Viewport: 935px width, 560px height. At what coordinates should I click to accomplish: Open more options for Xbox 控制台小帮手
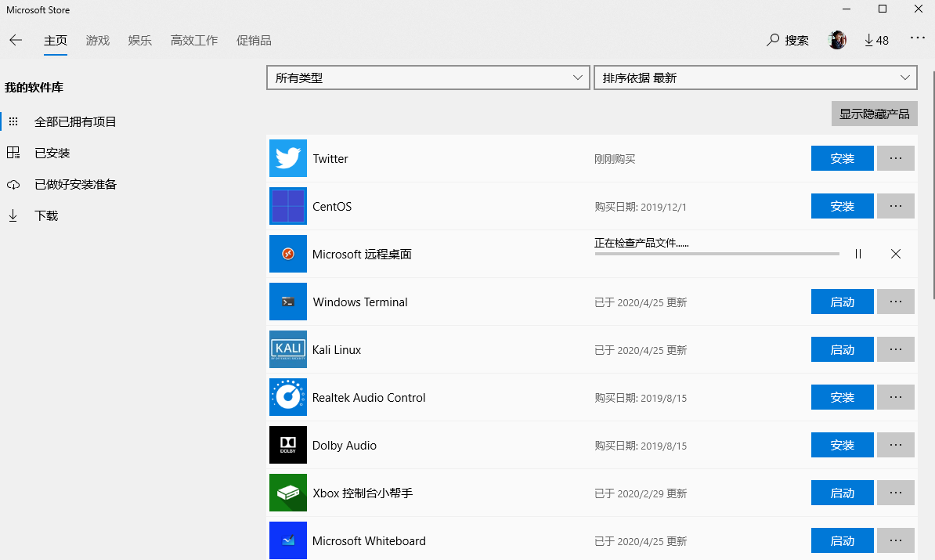pyautogui.click(x=896, y=492)
